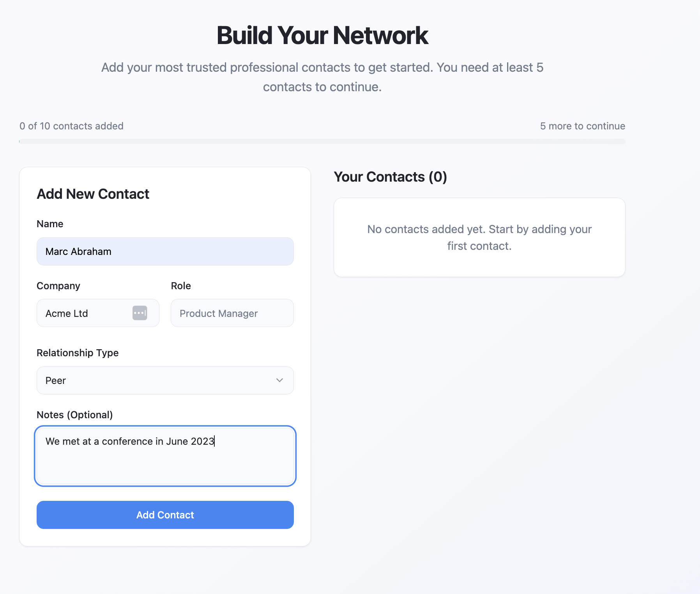Click the Build Your Network heading
Screen dimensions: 700x594
pyautogui.click(x=322, y=35)
